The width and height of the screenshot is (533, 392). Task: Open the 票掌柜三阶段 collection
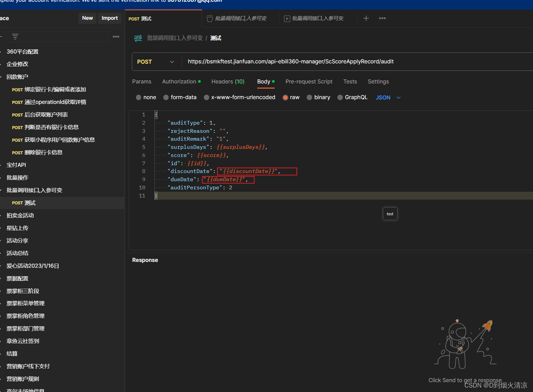pos(23,291)
